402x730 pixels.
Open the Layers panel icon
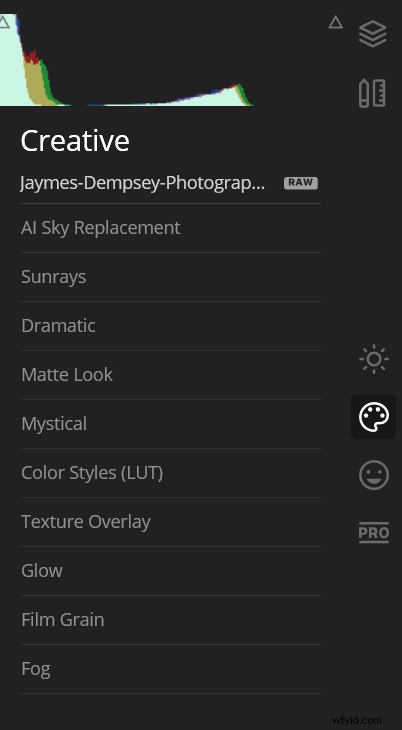click(x=373, y=34)
